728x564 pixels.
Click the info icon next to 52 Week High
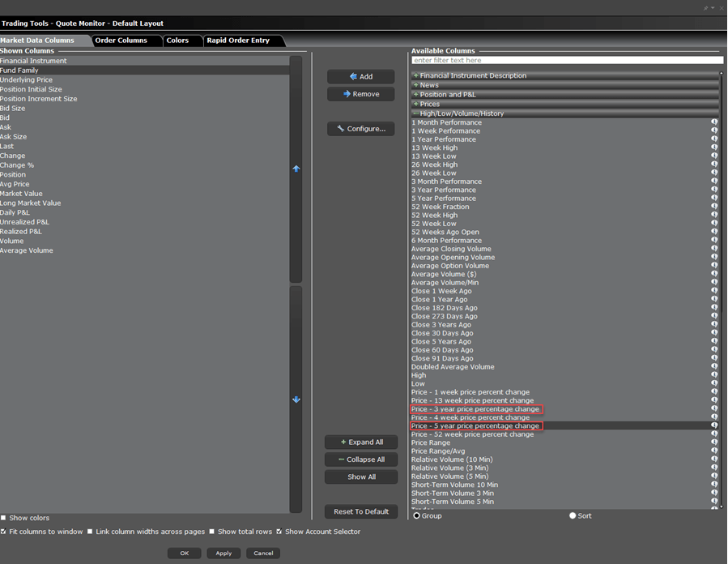click(x=714, y=216)
